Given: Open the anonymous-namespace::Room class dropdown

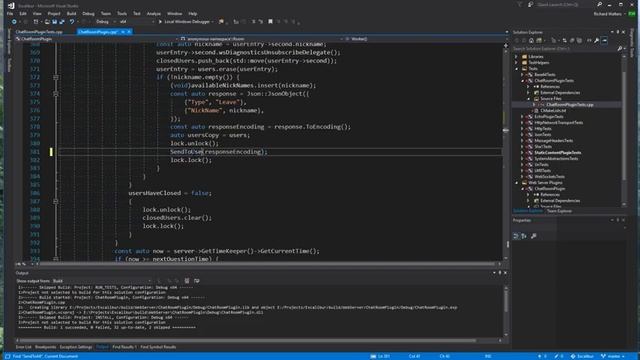Looking at the screenshot, I should [x=261, y=39].
